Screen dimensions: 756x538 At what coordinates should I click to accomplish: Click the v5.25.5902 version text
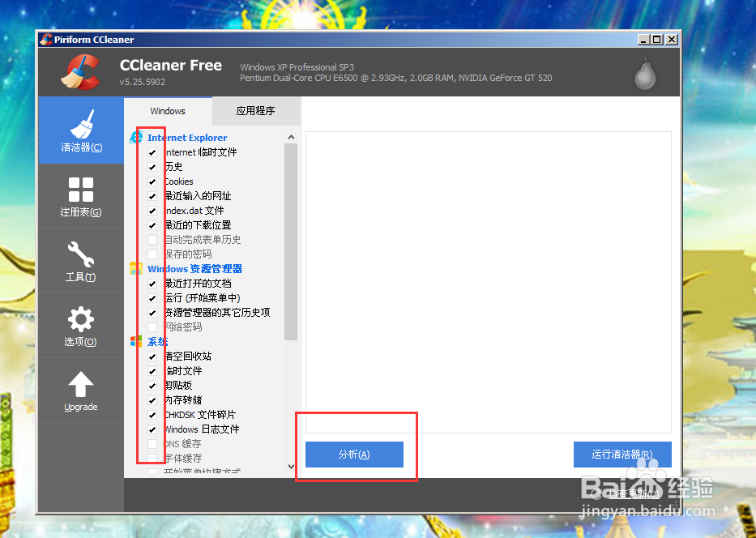click(143, 82)
